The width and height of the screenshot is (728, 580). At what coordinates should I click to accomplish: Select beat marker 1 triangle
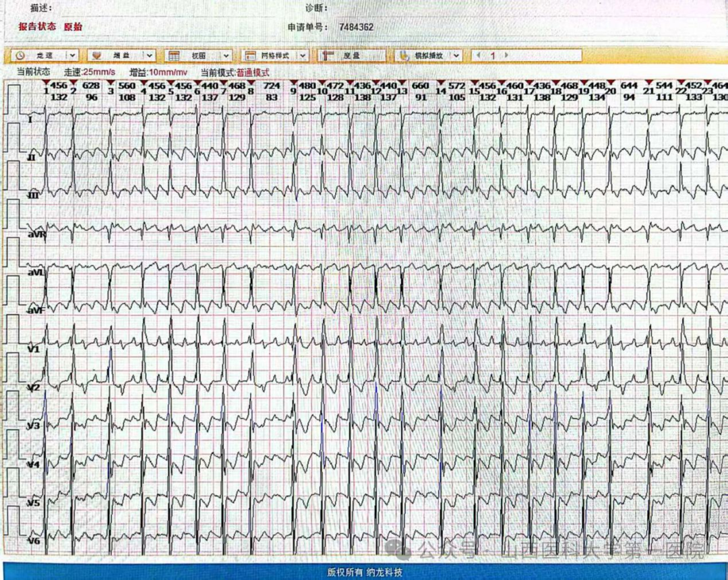click(45, 84)
